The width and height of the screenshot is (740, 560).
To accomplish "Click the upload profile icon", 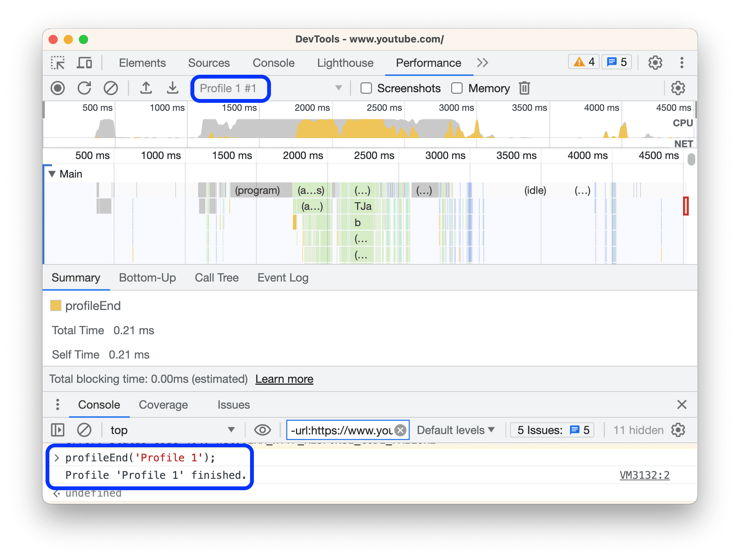I will click(x=146, y=89).
